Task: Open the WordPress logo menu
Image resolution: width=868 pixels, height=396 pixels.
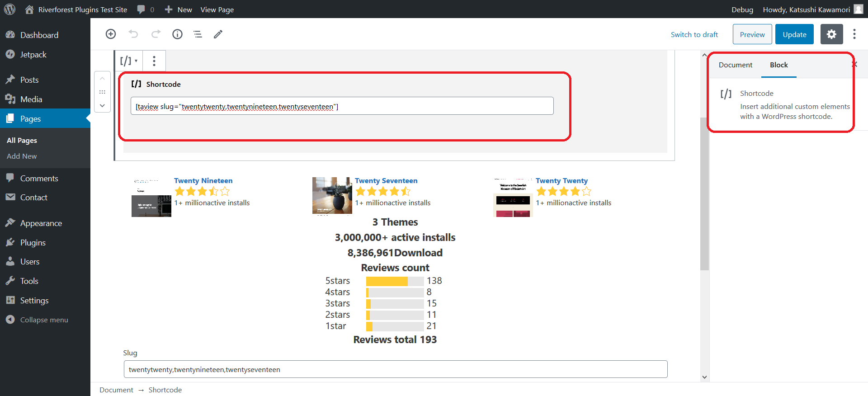Action: click(x=9, y=9)
